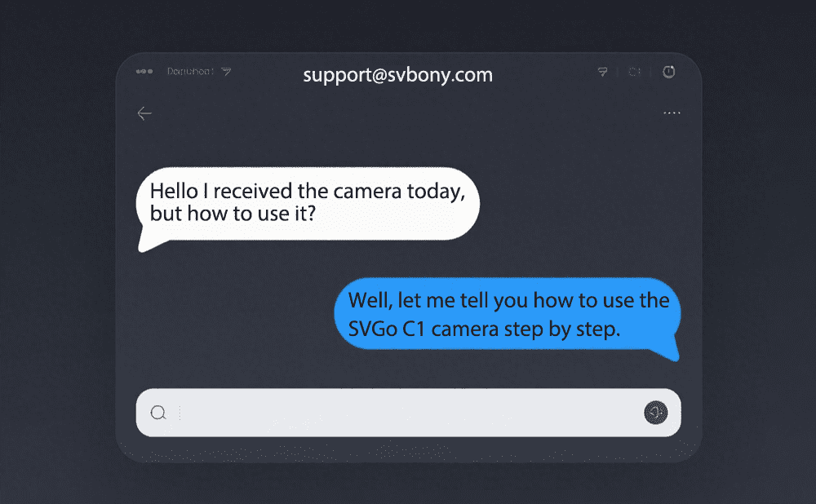Screen dimensions: 816x504
Task: Click the three dots in top-left status bar
Action: pos(144,72)
